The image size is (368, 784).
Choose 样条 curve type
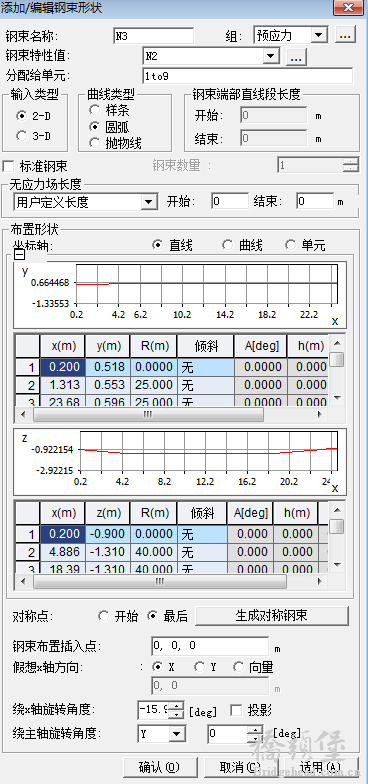point(94,110)
